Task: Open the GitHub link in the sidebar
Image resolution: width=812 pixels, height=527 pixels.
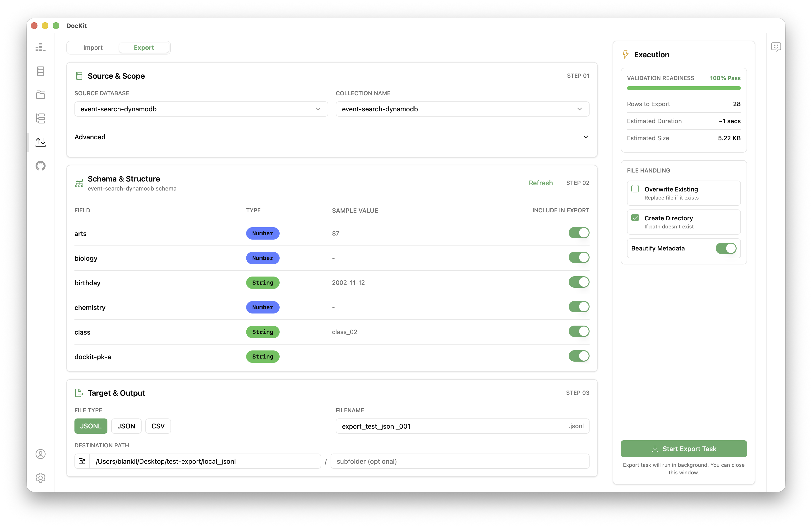Action: click(40, 166)
